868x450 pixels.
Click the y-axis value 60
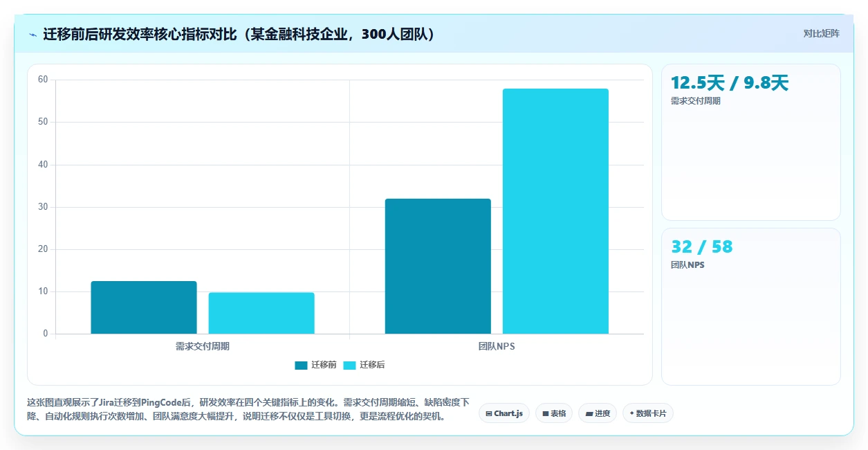point(43,80)
